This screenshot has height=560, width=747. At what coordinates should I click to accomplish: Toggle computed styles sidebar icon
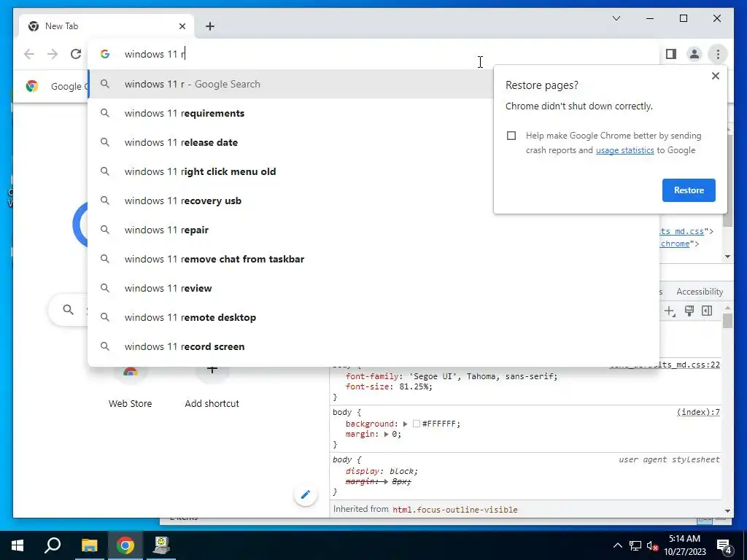click(x=707, y=311)
